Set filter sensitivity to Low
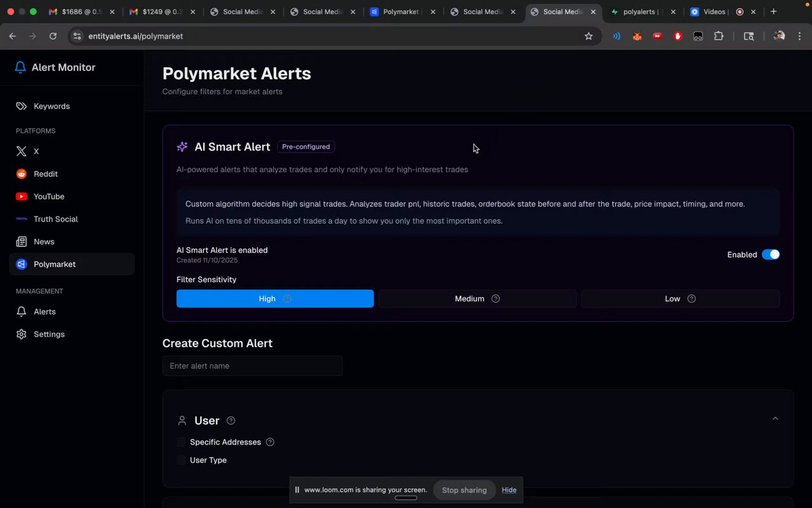This screenshot has width=812, height=508. [x=680, y=298]
